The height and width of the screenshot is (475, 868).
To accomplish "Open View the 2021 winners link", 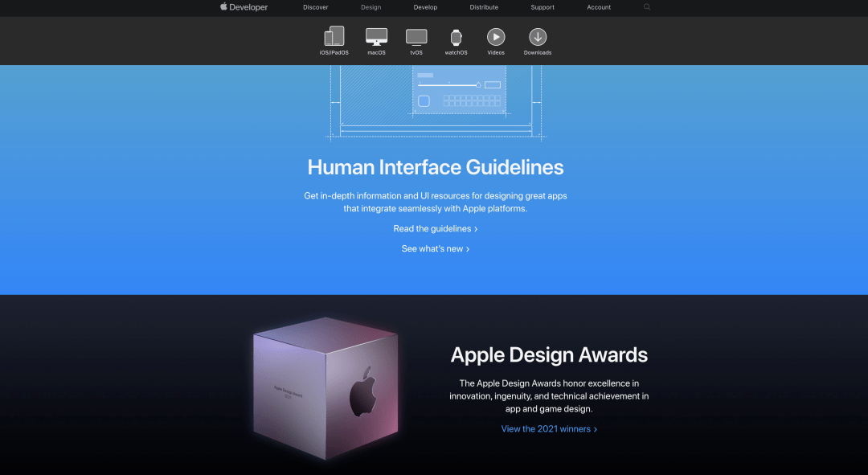I will coord(549,429).
